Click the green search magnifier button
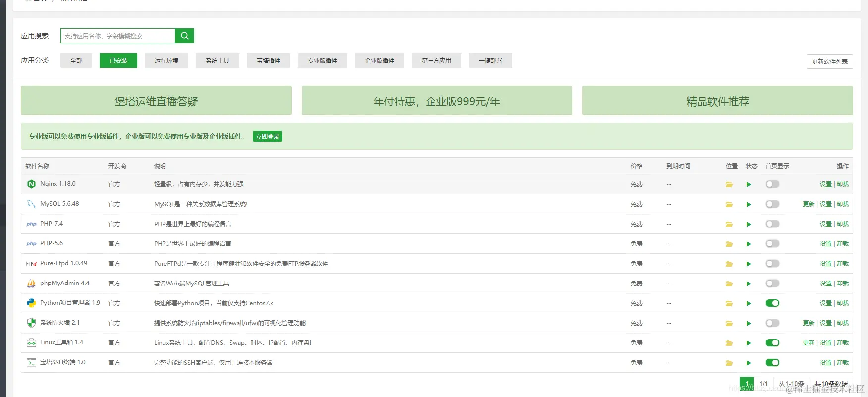Viewport: 868px width, 397px height. tap(184, 36)
